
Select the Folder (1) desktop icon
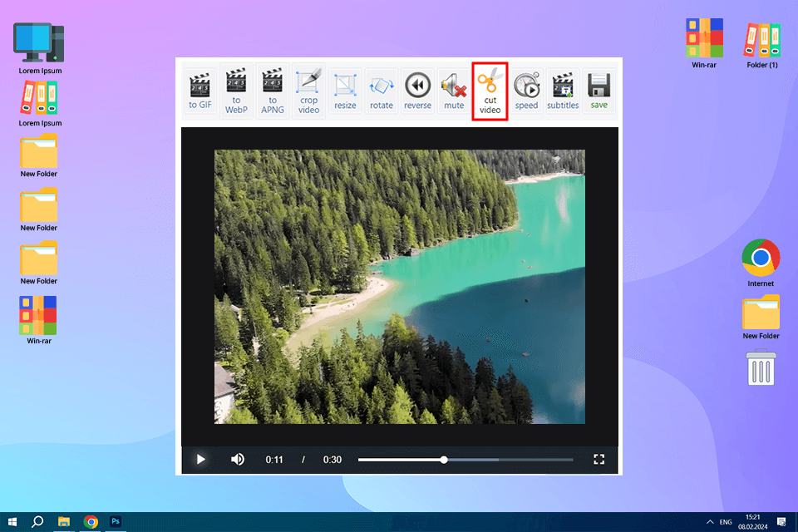(x=762, y=46)
